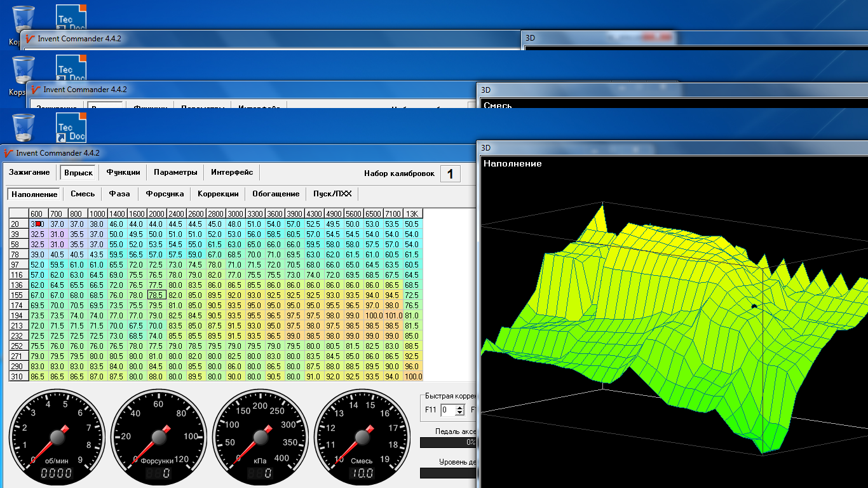Click the red marker in row 20, column 600
The height and width of the screenshot is (488, 868).
[x=38, y=224]
